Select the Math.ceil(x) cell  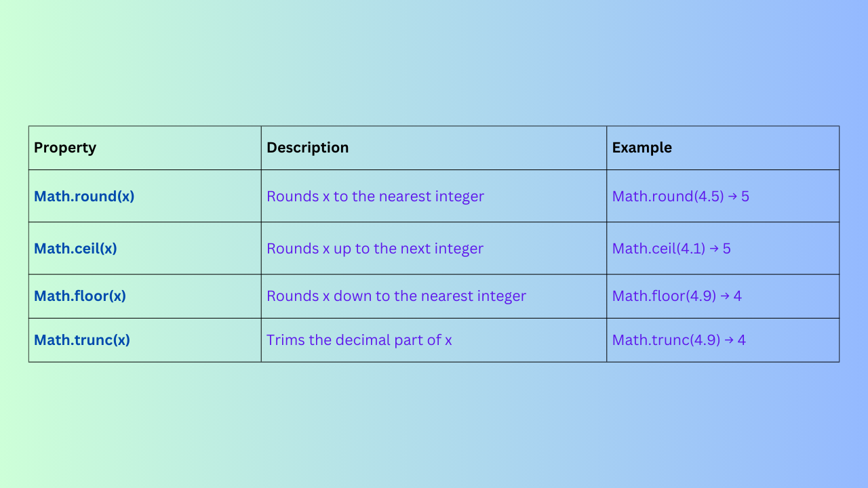75,249
